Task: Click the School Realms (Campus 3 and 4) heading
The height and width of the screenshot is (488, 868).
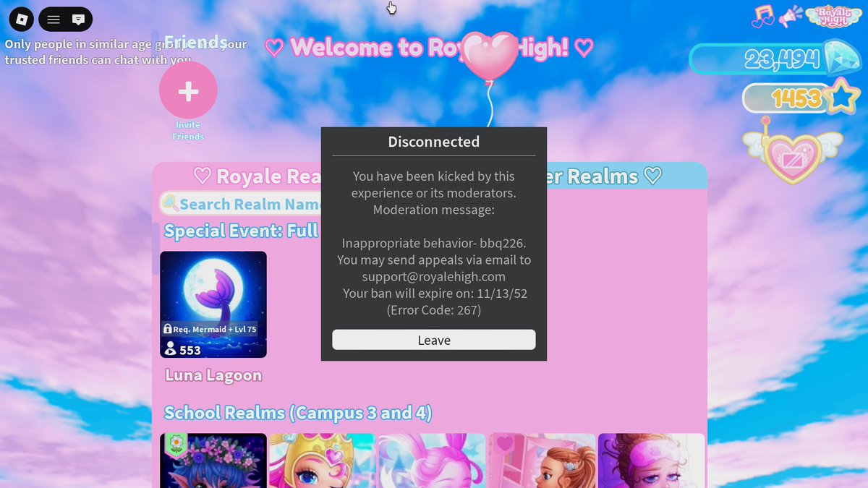Action: coord(298,413)
